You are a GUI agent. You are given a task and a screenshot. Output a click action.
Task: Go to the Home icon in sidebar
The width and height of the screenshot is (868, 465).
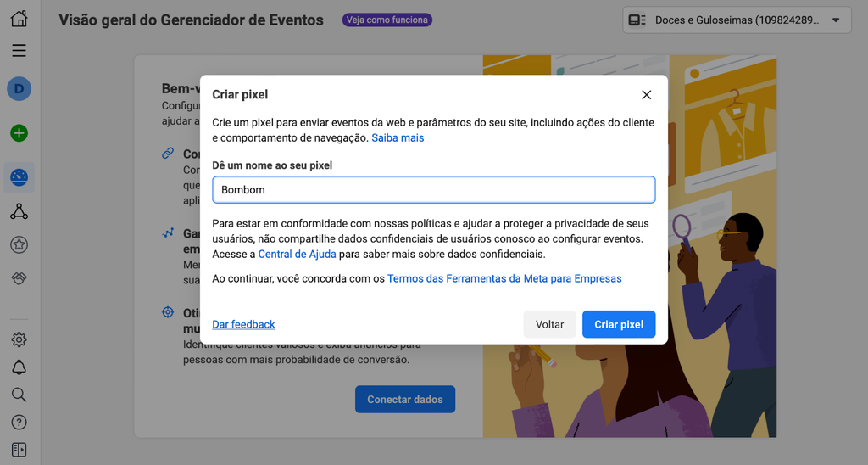tap(19, 19)
